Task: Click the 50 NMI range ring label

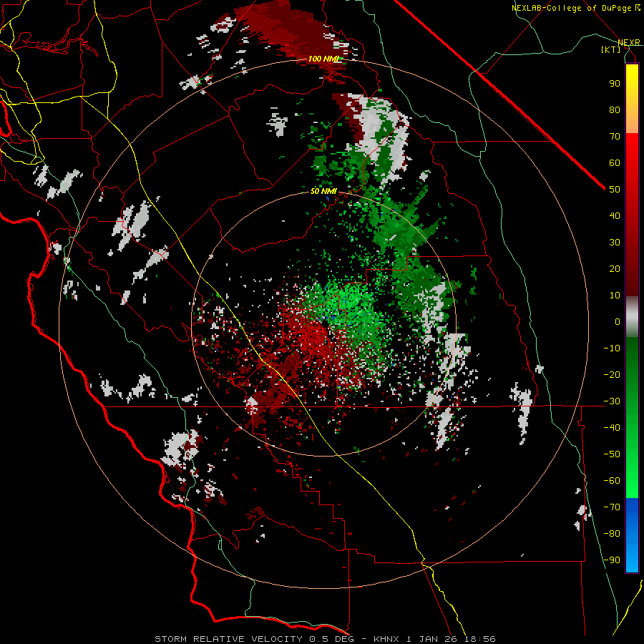Action: click(x=323, y=191)
